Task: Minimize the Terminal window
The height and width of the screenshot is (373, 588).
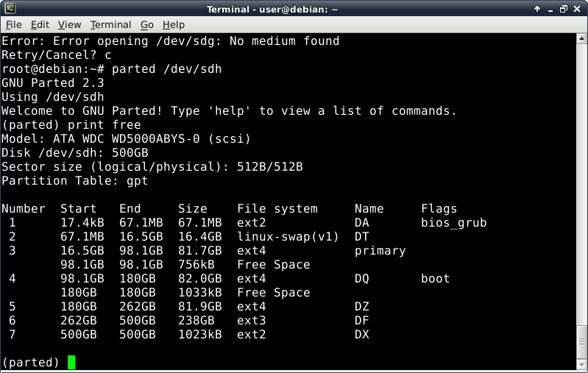Action: [x=549, y=9]
